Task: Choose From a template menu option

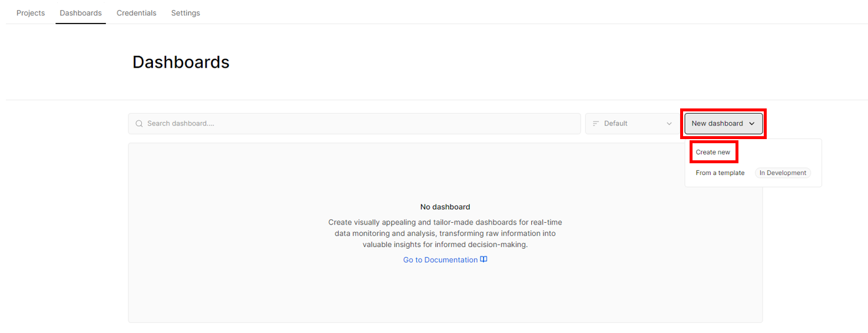Action: (720, 173)
